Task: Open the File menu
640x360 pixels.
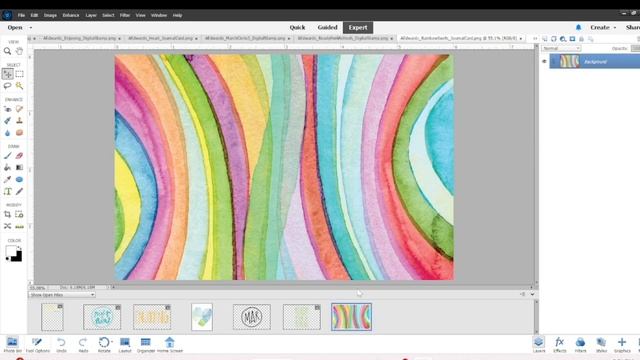Action: [21, 15]
